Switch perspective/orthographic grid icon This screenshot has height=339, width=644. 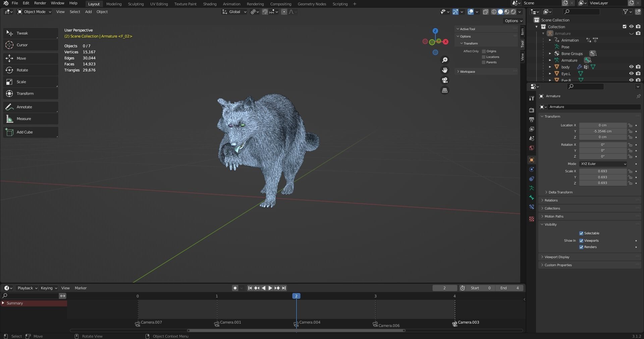tap(445, 90)
